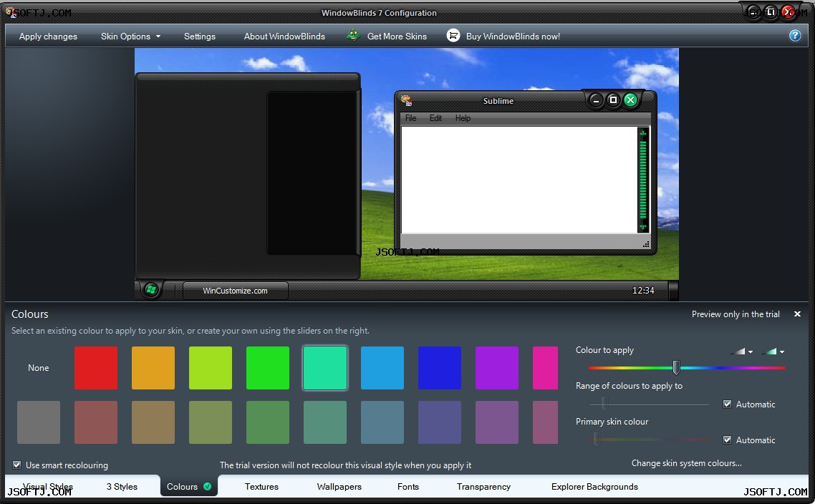Click the green alien Get More Skins icon
815x504 pixels.
354,35
